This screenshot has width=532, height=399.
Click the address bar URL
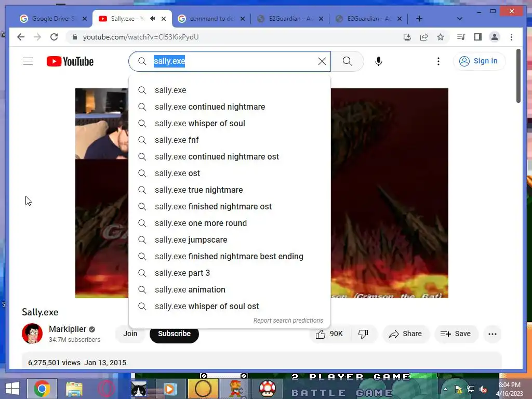(x=140, y=37)
